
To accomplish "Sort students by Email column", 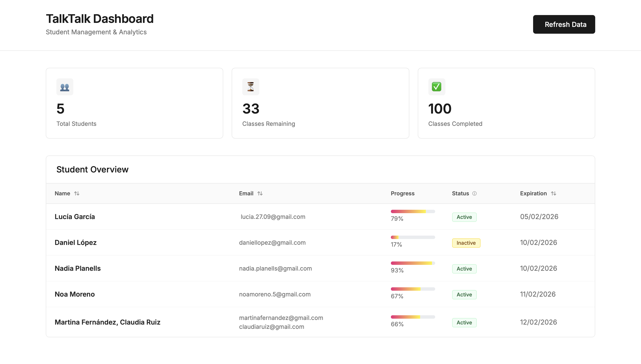I will tap(246, 193).
